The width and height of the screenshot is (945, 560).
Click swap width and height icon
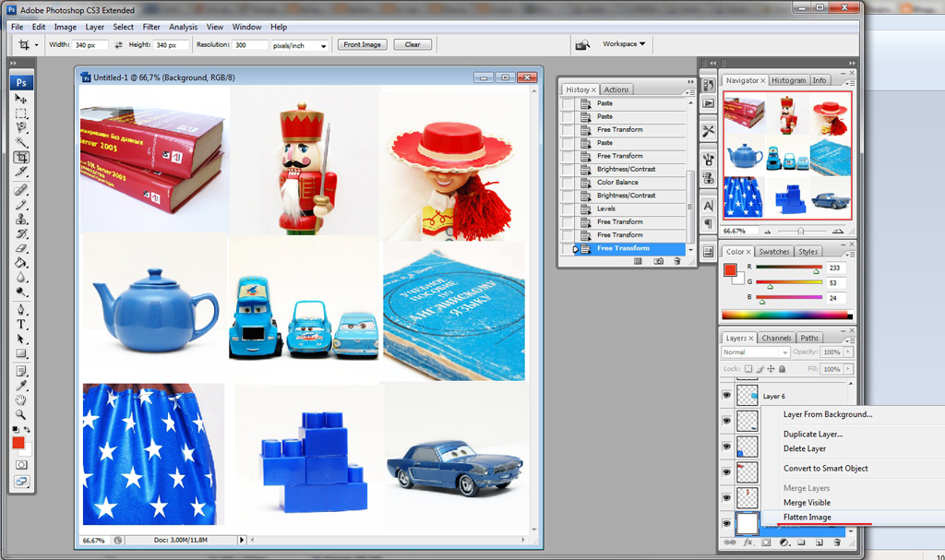tap(118, 44)
